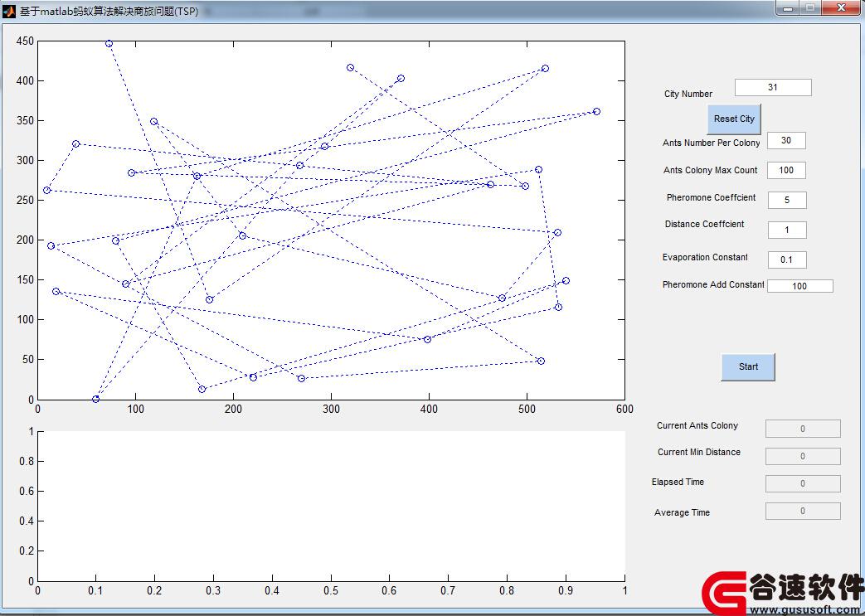
Task: Click the Current Min Distance value box
Action: (x=803, y=456)
